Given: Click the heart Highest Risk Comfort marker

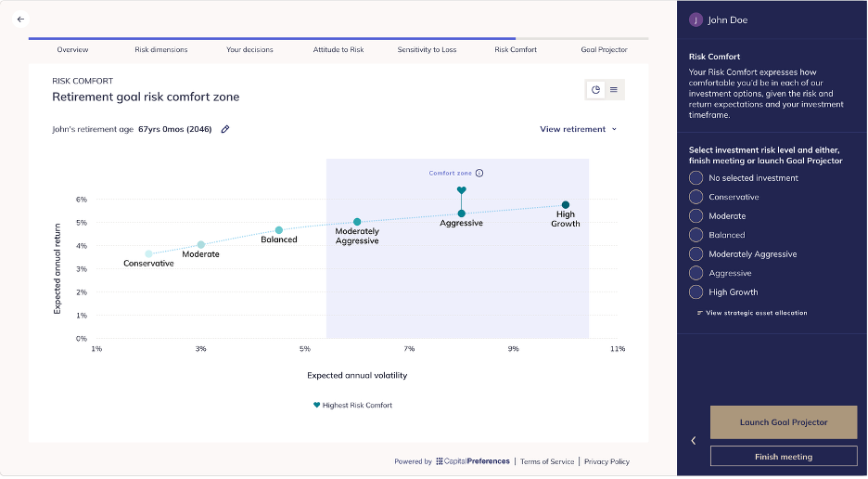Looking at the screenshot, I should pos(461,190).
